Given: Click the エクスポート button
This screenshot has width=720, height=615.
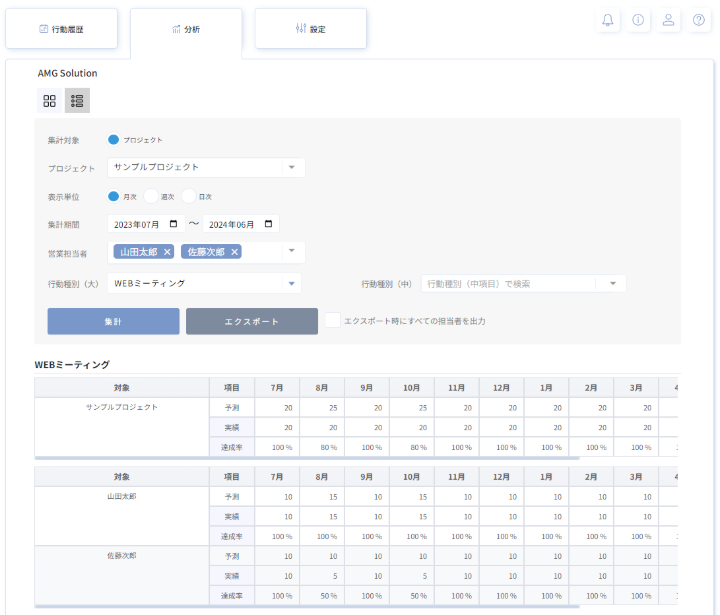Looking at the screenshot, I should tap(251, 321).
